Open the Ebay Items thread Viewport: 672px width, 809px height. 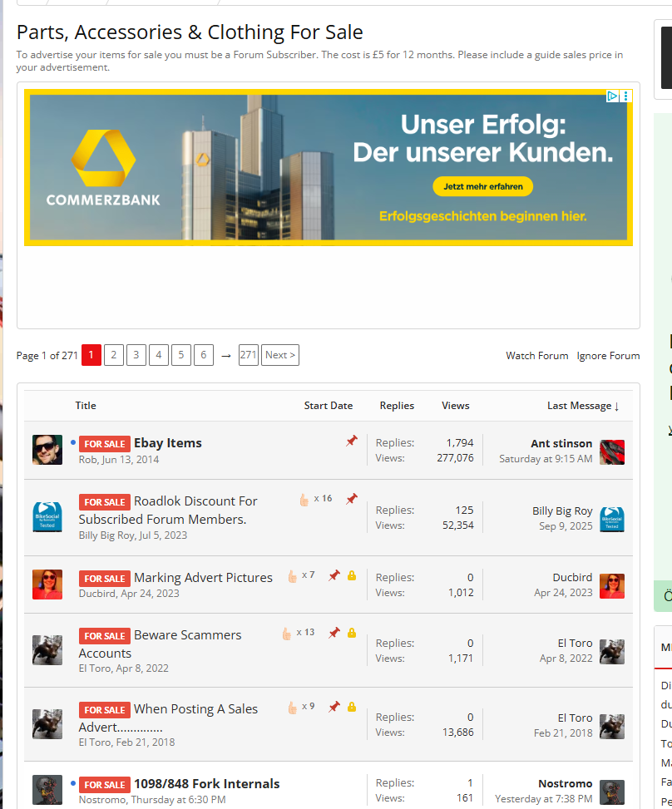click(167, 443)
